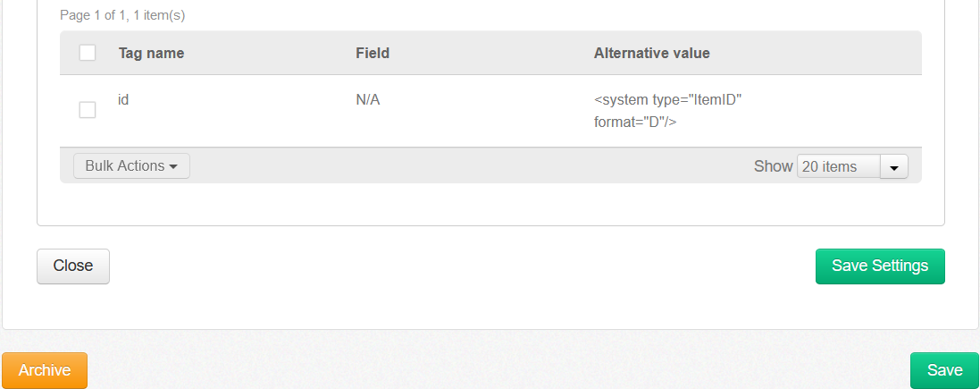Click the caret icon inside Bulk Actions

tap(173, 167)
